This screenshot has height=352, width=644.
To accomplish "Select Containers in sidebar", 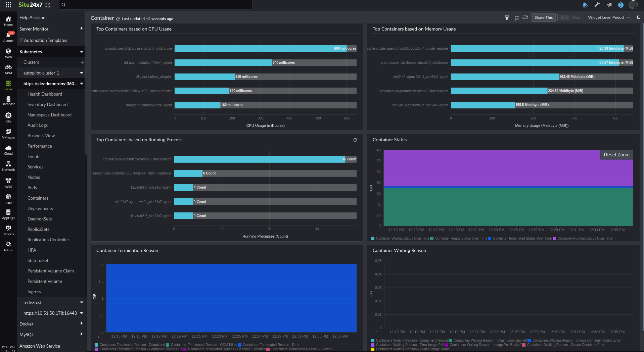I will tap(38, 198).
